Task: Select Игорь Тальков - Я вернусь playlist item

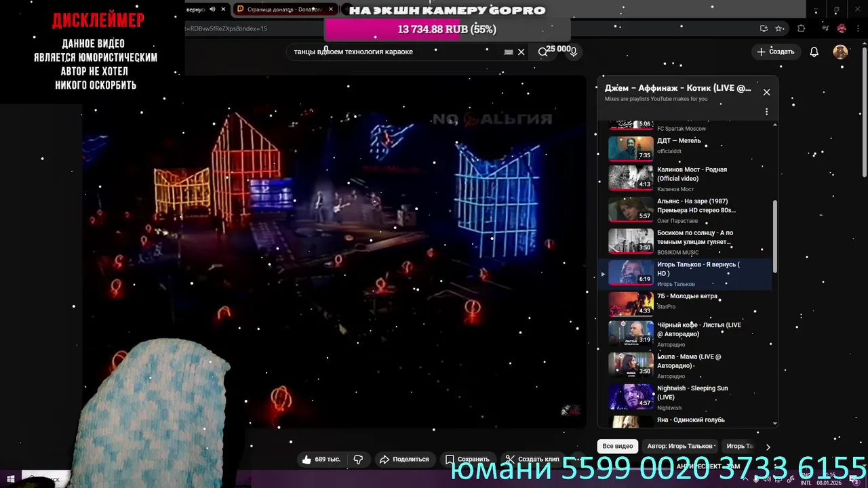Action: 685,274
